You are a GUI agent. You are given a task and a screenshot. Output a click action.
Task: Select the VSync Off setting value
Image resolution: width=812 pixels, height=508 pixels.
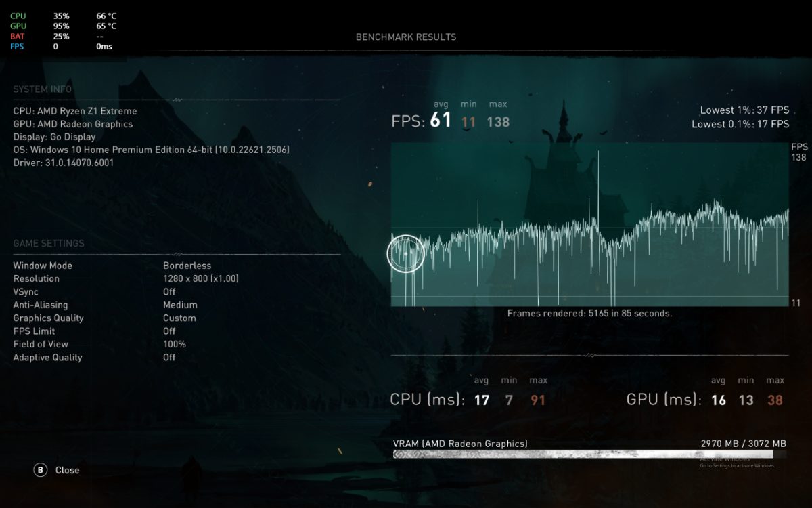click(169, 292)
